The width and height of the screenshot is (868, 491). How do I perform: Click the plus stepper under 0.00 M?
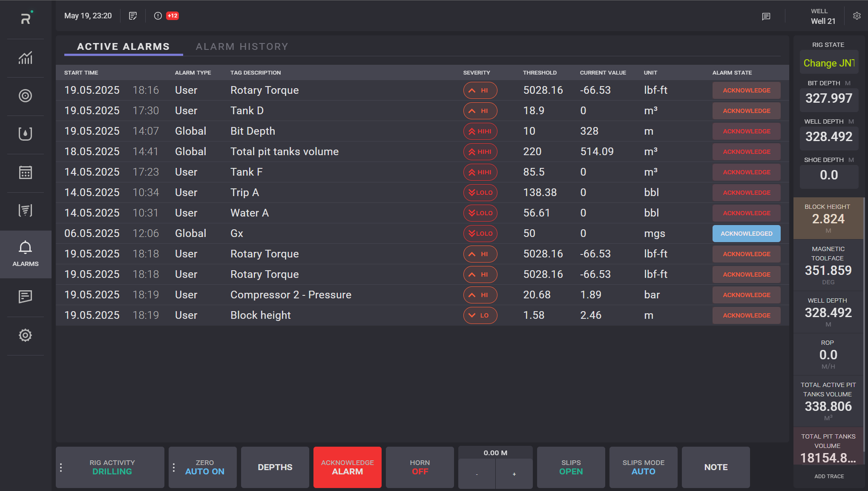(x=514, y=474)
